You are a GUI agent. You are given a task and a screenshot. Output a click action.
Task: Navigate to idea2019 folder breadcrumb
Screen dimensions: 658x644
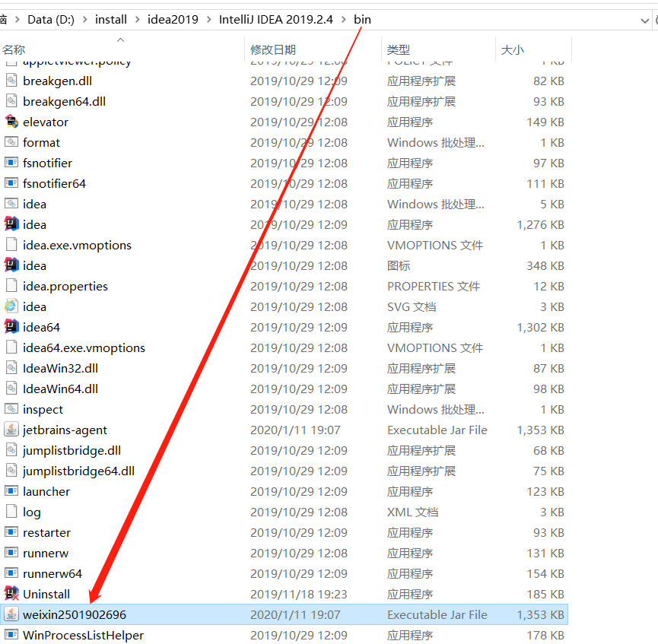click(173, 20)
